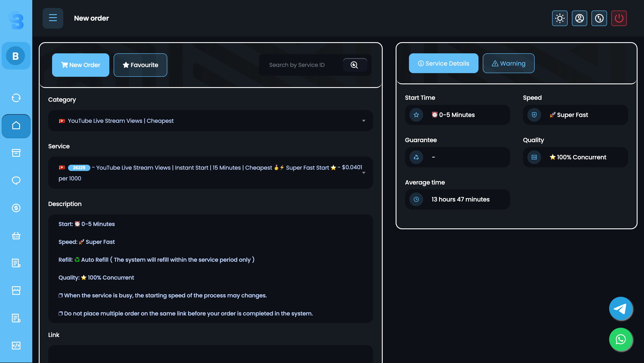Toggle the hamburger sidebar menu
The image size is (644, 363).
click(x=53, y=18)
